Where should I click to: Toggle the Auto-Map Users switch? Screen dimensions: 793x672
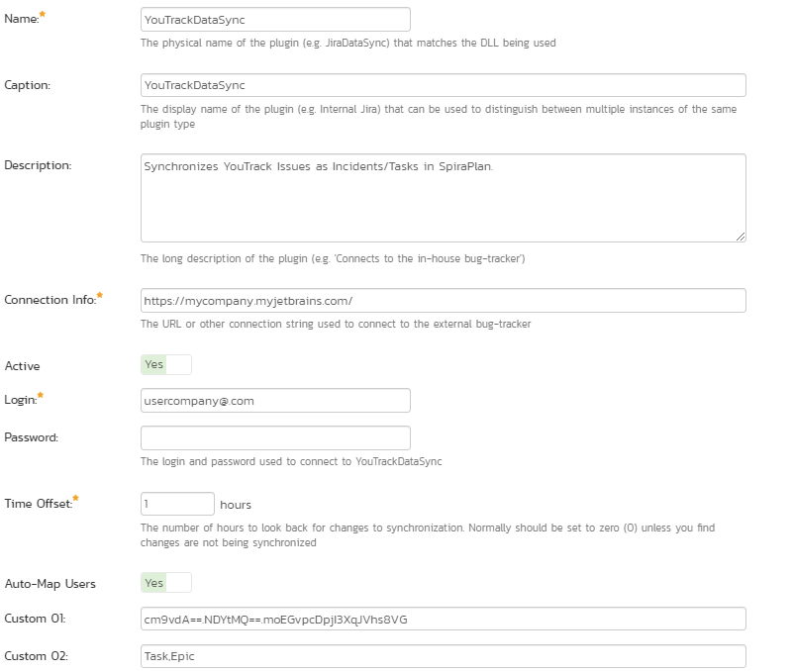(166, 583)
